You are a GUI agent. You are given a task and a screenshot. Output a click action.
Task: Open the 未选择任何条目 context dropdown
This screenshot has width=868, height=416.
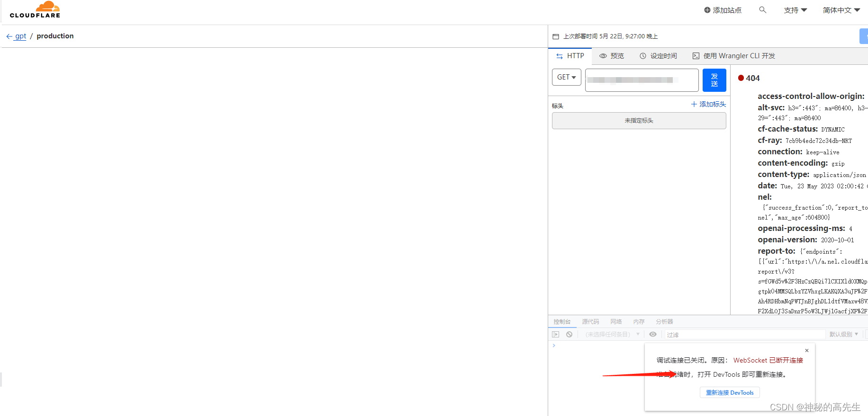(612, 335)
